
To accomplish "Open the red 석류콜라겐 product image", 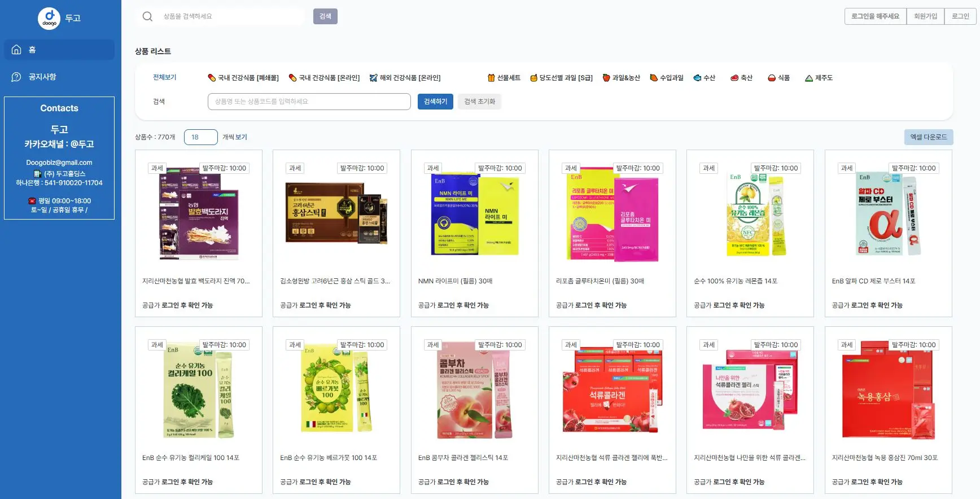I will [613, 391].
